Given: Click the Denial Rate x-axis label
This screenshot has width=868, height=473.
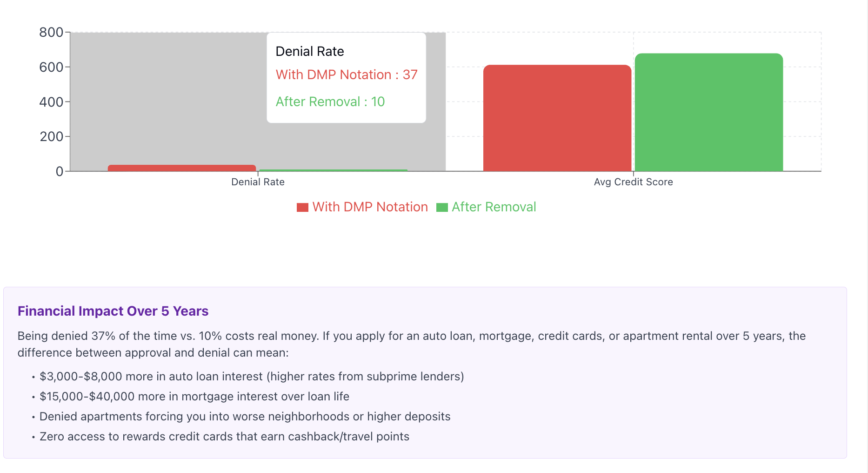Looking at the screenshot, I should pyautogui.click(x=258, y=182).
